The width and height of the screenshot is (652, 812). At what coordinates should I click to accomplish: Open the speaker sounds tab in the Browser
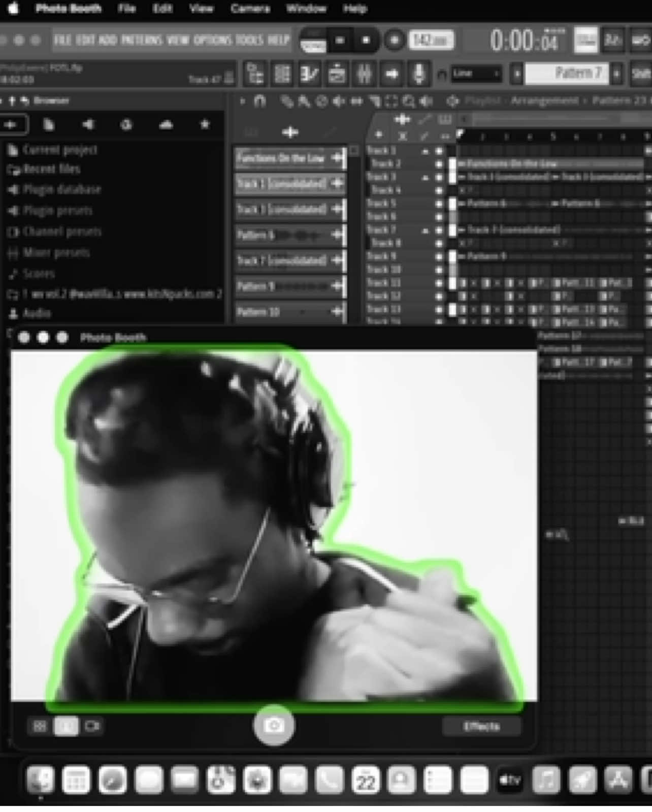click(88, 124)
